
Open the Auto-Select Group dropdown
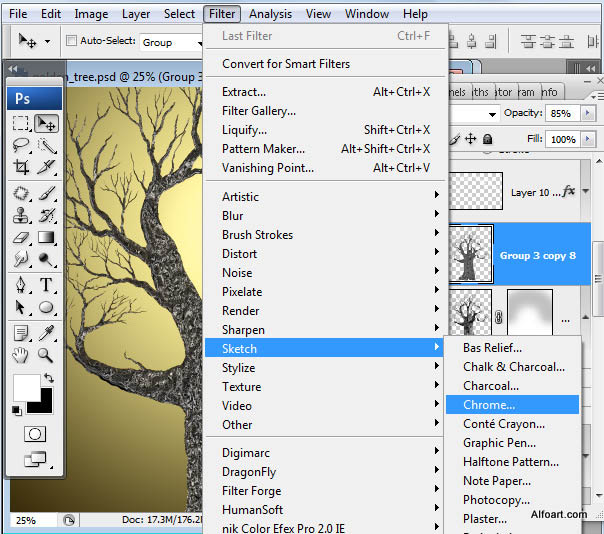168,42
